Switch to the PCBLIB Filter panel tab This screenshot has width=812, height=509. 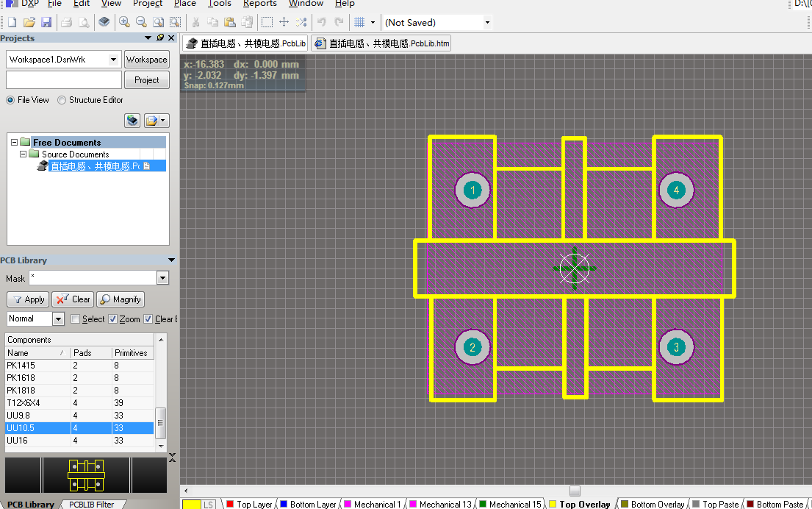pyautogui.click(x=92, y=505)
